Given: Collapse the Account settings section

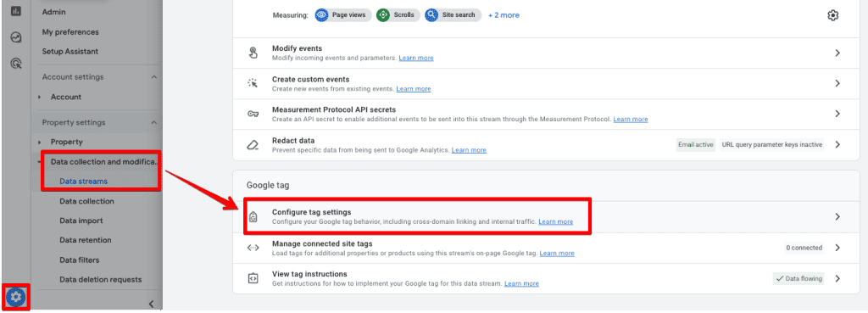Looking at the screenshot, I should pyautogui.click(x=154, y=77).
